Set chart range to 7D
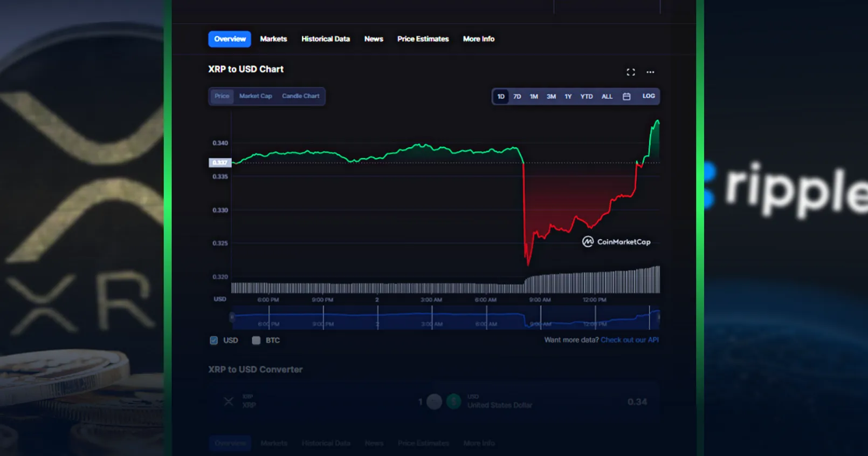This screenshot has height=456, width=868. tap(517, 97)
